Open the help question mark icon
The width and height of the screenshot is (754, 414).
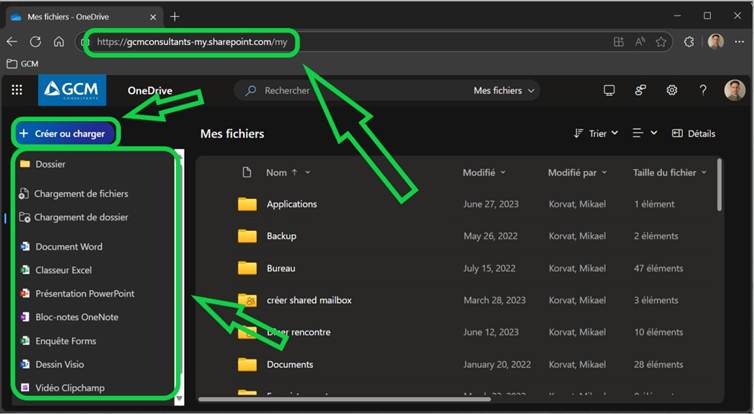pyautogui.click(x=703, y=90)
